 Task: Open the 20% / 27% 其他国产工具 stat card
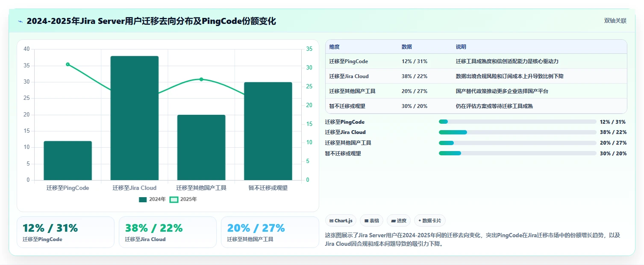coord(270,232)
